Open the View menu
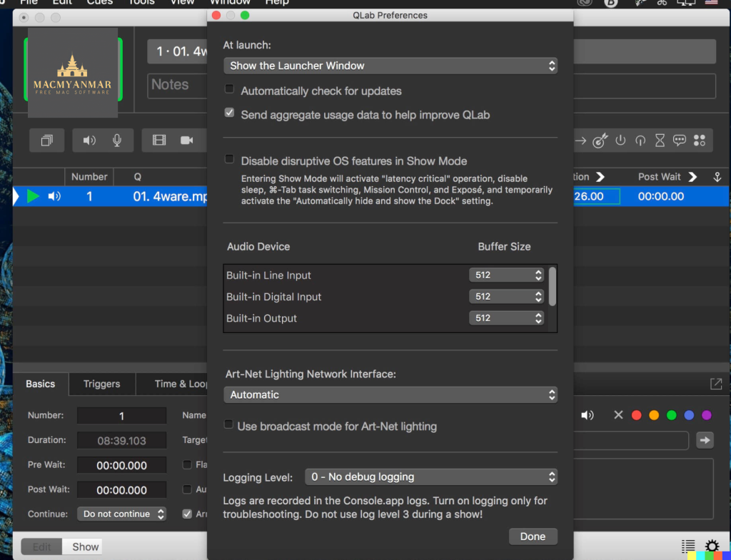Screen dimensions: 731x560 coord(182,2)
